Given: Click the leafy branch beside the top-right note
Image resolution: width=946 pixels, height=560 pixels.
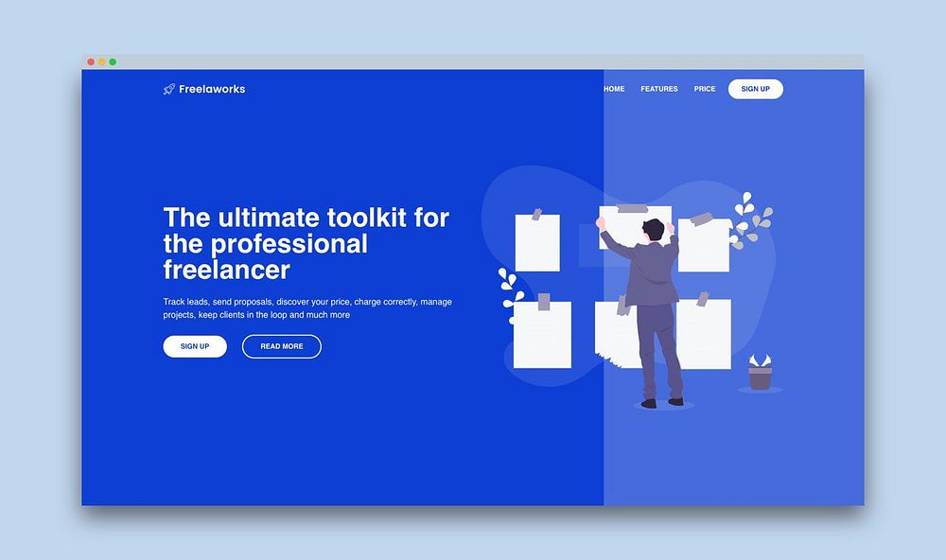Looking at the screenshot, I should coord(750,220).
